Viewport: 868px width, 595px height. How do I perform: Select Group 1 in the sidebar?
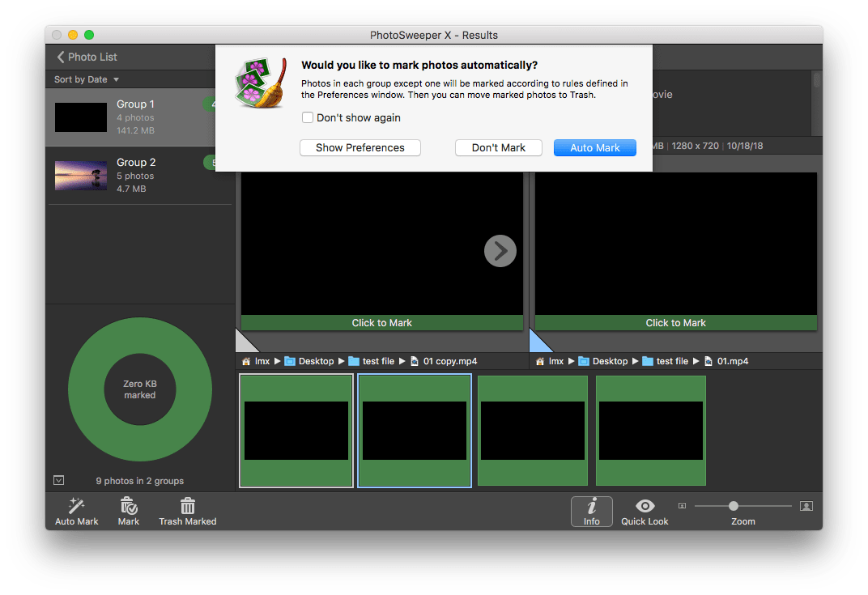[x=130, y=117]
